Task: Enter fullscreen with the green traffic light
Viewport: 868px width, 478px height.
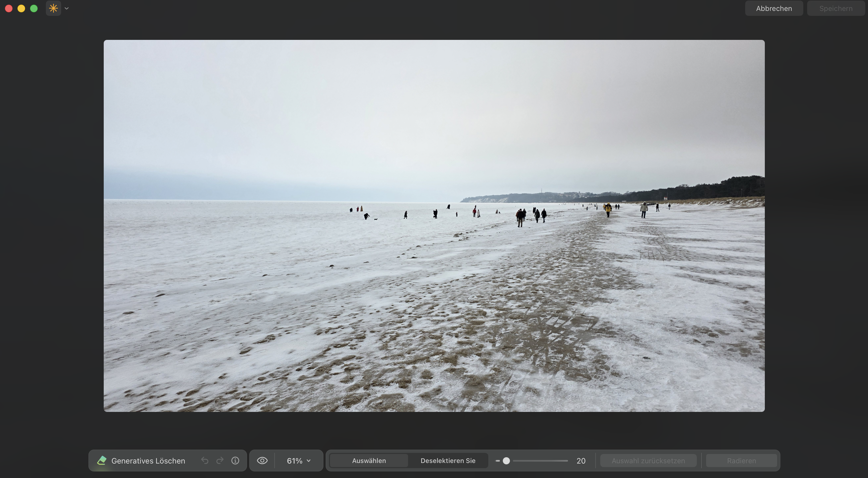Action: 34,8
